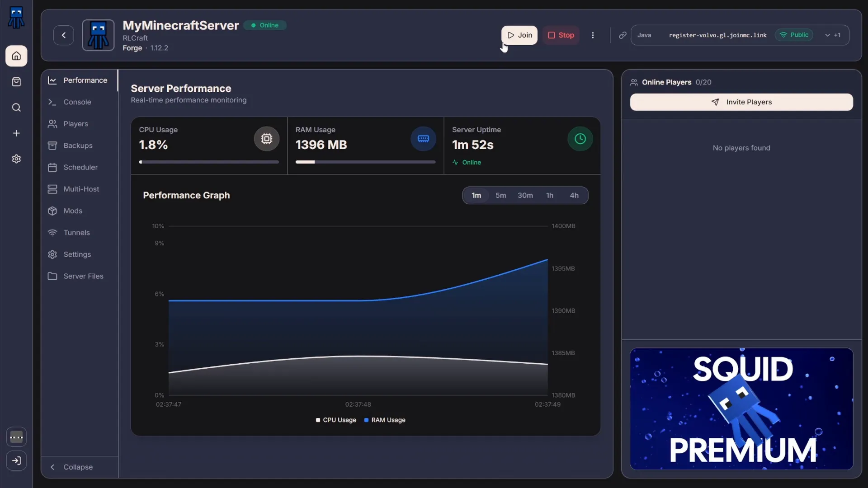This screenshot has height=488, width=868.
Task: Expand the +1 addresses dropdown
Action: pyautogui.click(x=832, y=35)
